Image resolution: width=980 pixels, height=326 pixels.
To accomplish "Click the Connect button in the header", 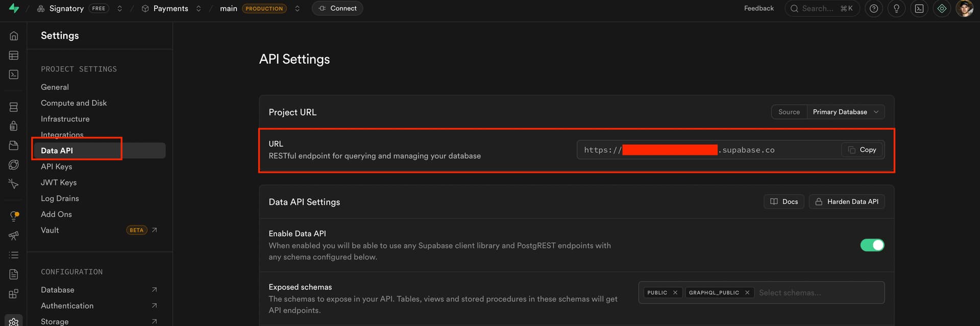I will [x=337, y=9].
